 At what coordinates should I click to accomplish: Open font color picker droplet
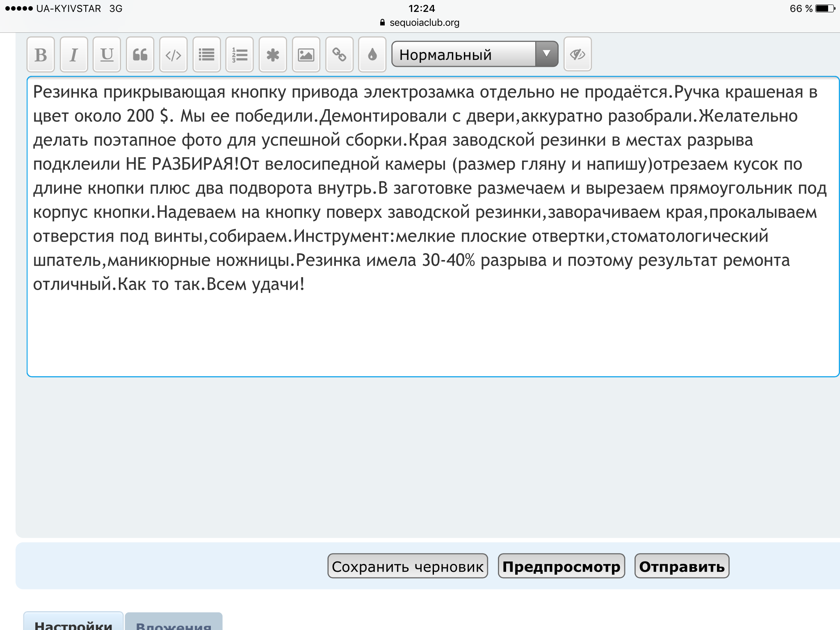372,55
